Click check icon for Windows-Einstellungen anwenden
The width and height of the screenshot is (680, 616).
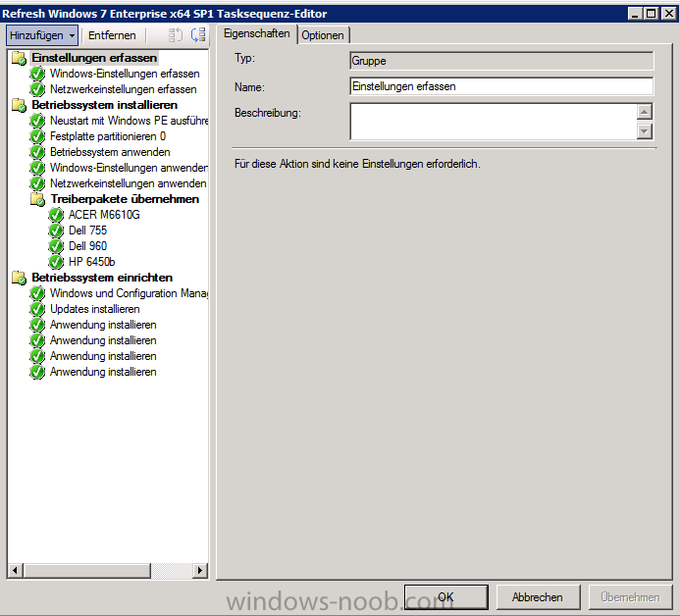tap(37, 168)
